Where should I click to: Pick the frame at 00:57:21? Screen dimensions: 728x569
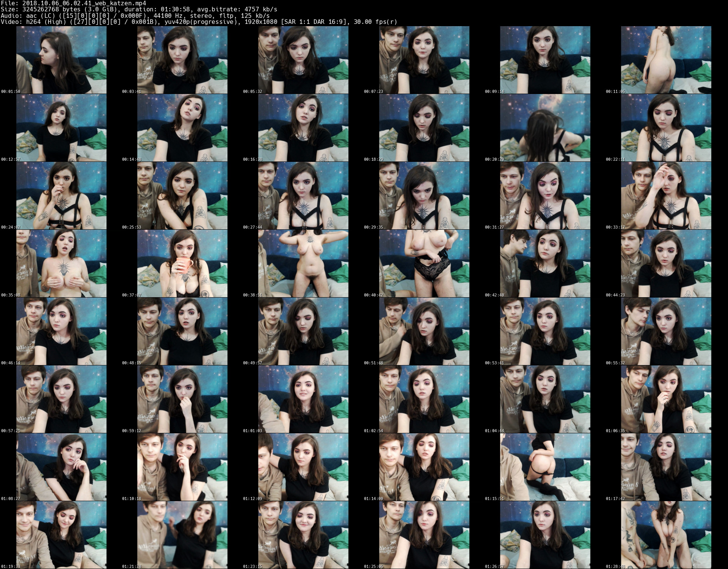tap(61, 399)
